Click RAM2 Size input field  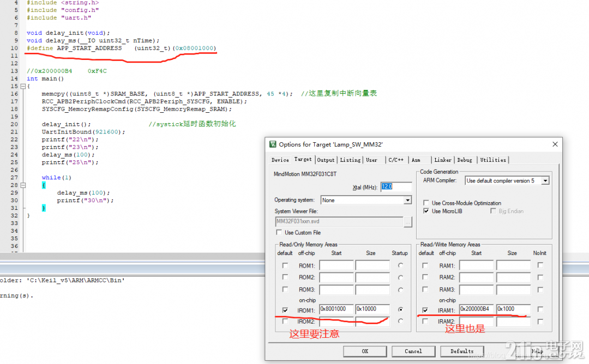[513, 278]
